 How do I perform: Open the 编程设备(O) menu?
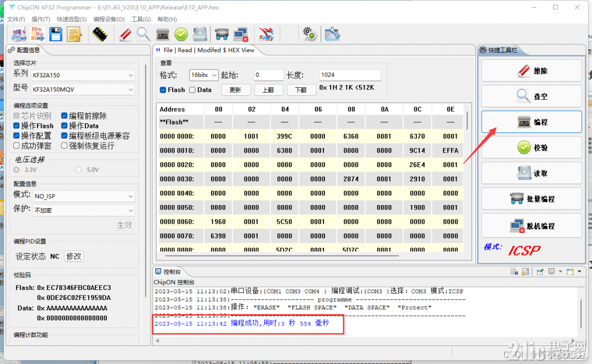pyautogui.click(x=109, y=19)
